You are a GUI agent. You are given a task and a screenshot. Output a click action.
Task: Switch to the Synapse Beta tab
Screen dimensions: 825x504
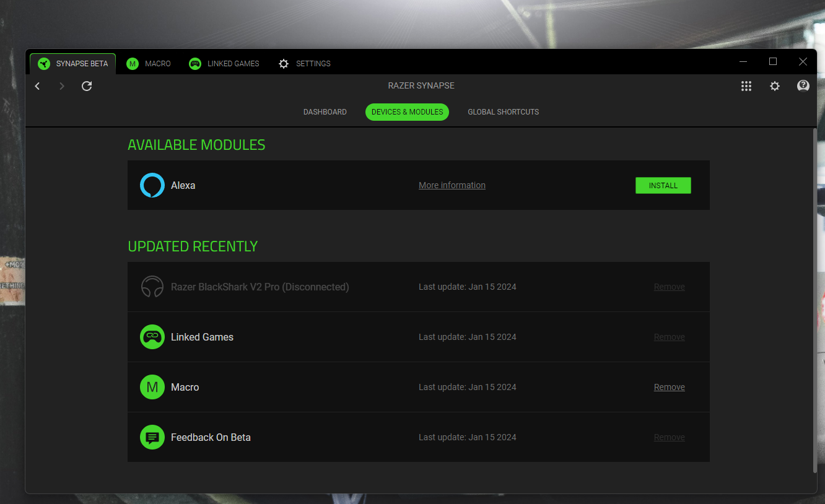[x=73, y=64]
